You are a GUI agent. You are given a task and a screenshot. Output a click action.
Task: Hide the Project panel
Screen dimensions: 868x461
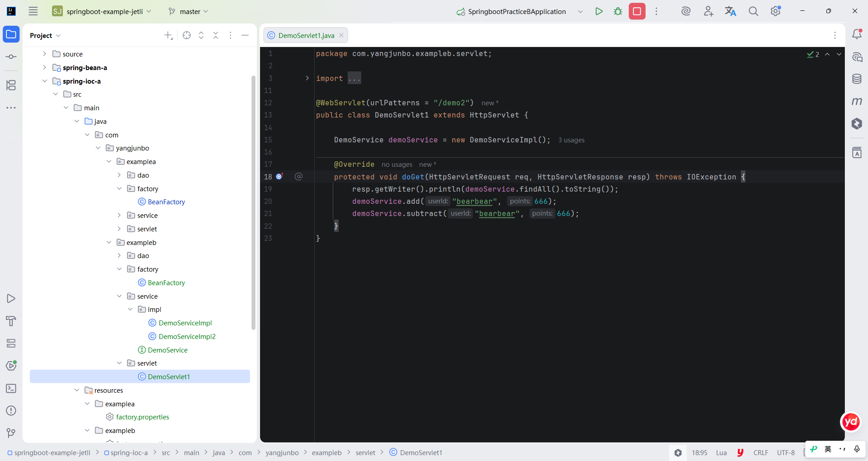(245, 35)
